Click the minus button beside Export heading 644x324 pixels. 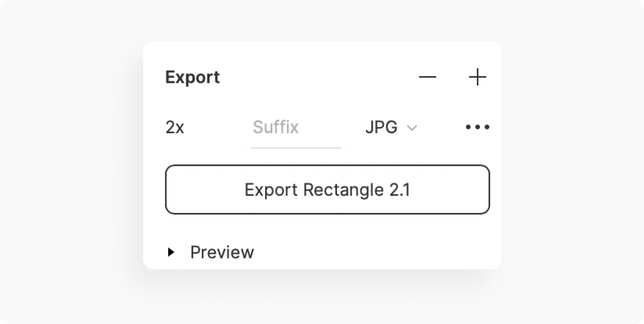(428, 77)
